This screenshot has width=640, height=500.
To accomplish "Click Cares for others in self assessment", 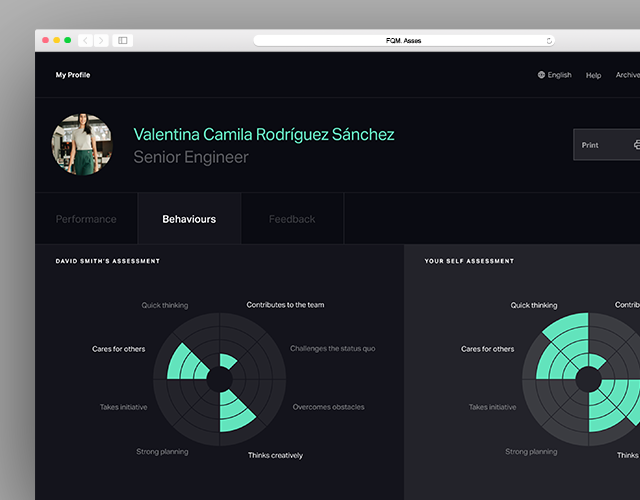I will (488, 349).
